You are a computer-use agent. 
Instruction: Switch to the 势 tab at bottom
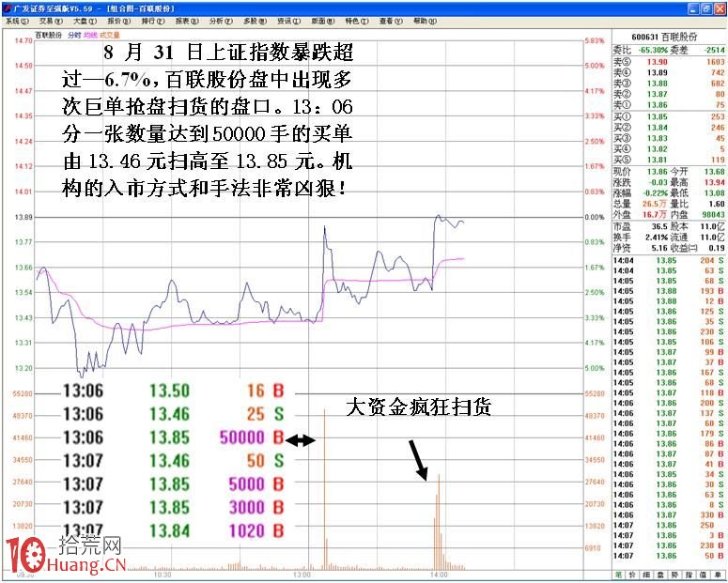(x=675, y=575)
